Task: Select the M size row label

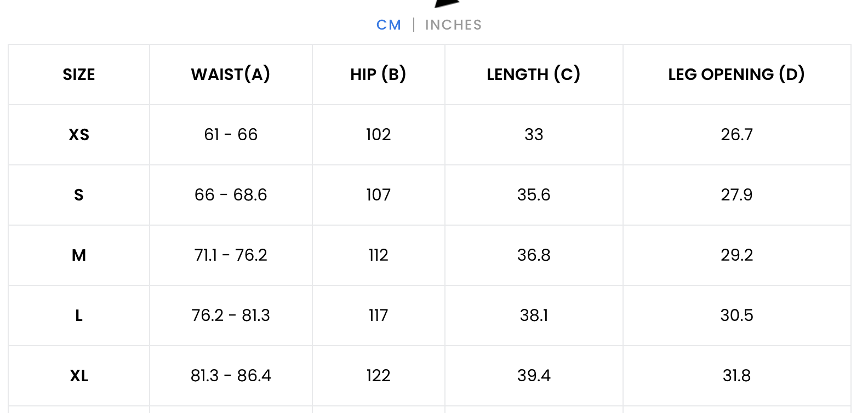Action: (79, 255)
